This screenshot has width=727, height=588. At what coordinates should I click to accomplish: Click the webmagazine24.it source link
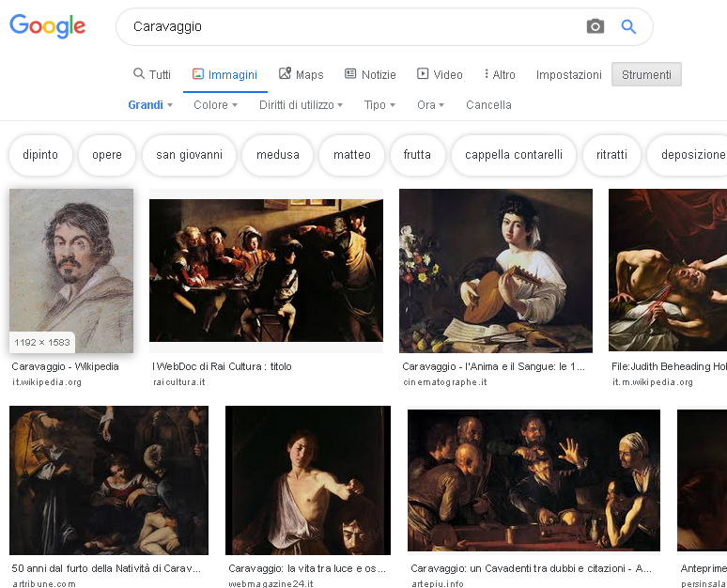point(271,584)
